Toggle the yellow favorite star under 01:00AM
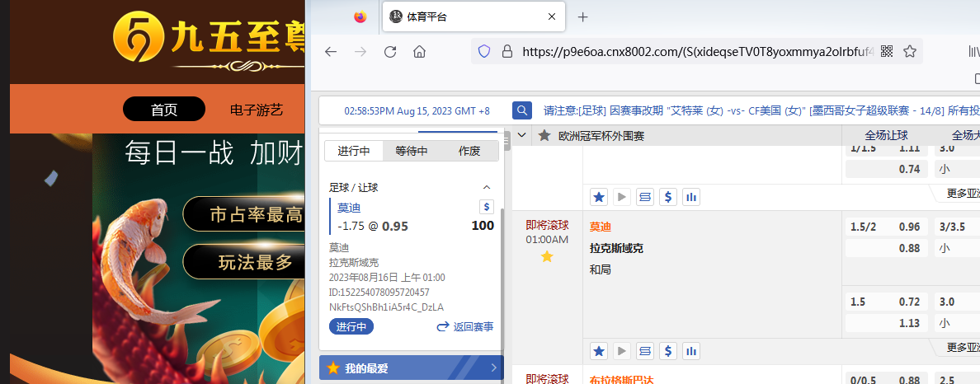Viewport: 980px width, 384px height. (546, 257)
